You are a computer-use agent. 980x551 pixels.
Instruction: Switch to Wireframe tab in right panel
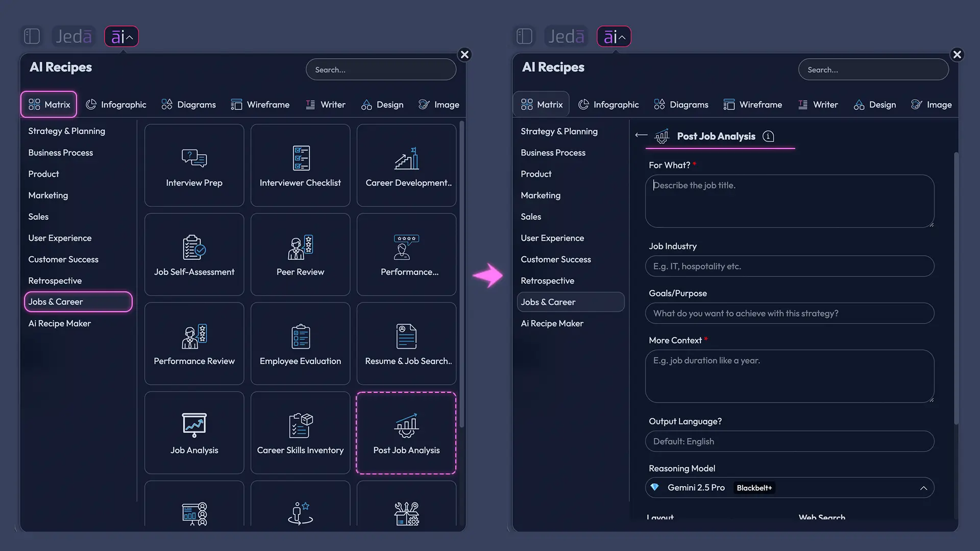pos(753,105)
